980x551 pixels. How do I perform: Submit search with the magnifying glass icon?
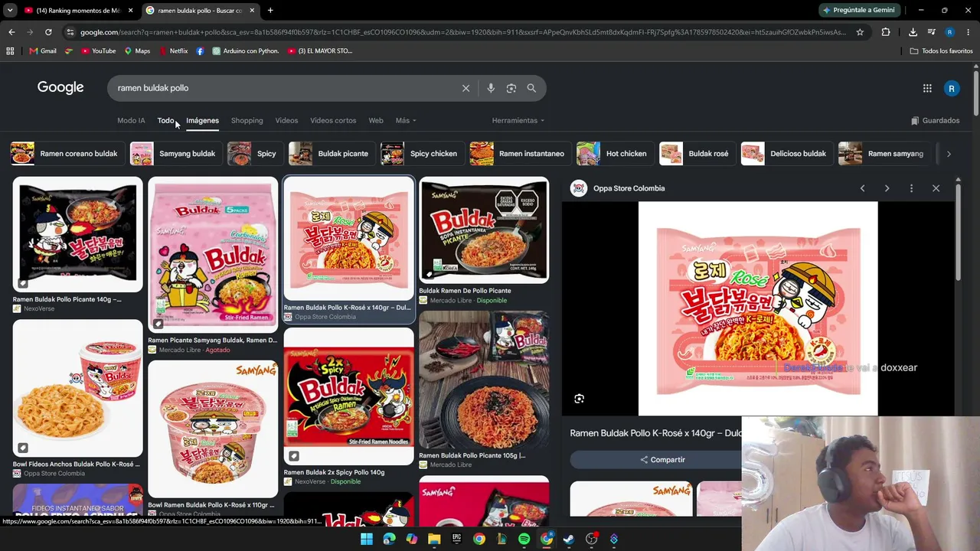coord(531,88)
